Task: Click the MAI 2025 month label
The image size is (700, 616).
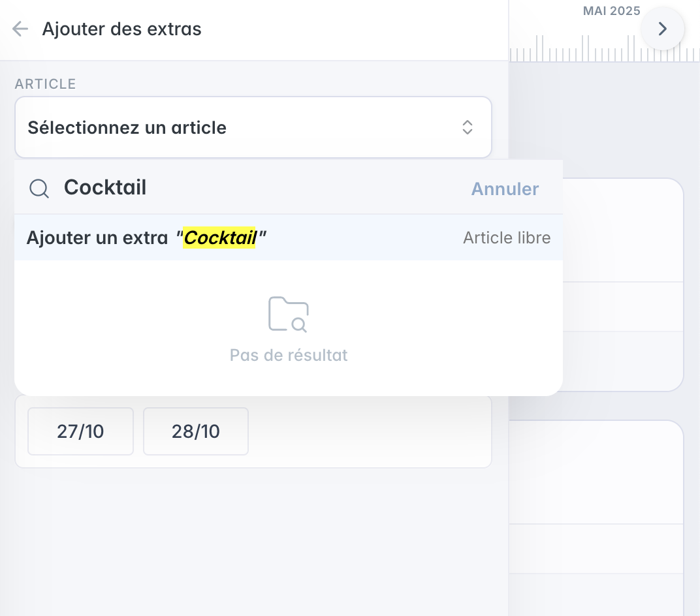Action: (x=612, y=10)
